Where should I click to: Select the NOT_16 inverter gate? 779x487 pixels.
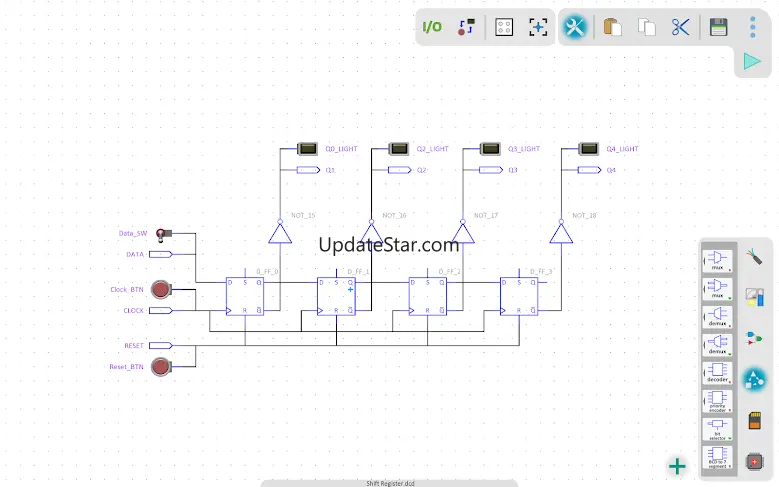pyautogui.click(x=372, y=232)
